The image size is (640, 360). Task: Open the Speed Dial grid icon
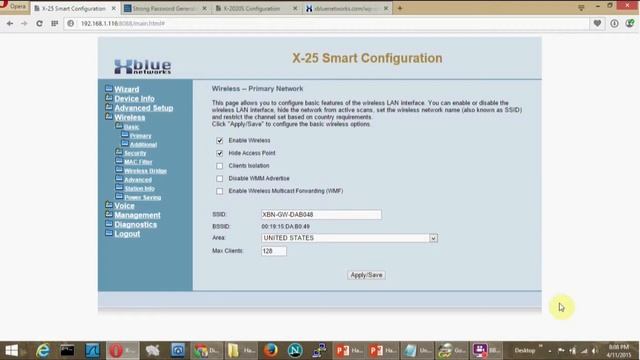(x=54, y=24)
